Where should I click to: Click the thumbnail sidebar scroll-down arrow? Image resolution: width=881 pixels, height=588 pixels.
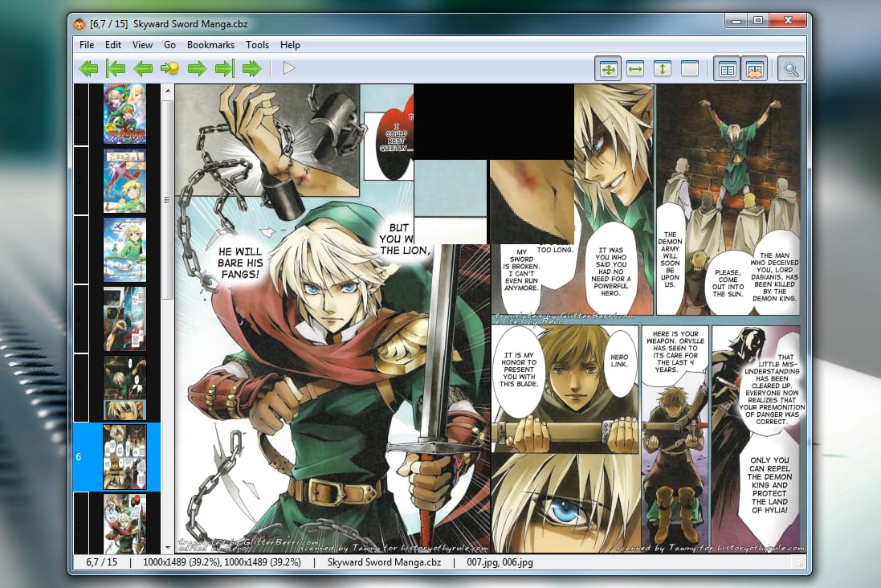[167, 548]
